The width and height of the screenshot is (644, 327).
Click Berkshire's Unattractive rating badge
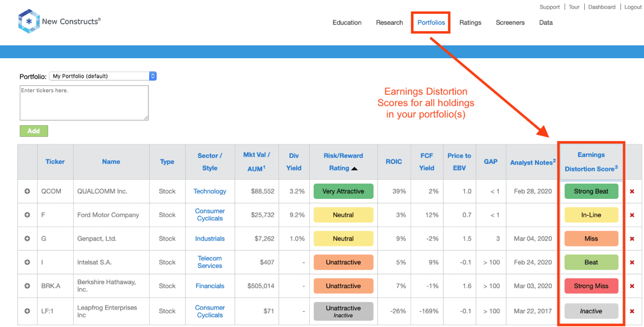point(343,286)
